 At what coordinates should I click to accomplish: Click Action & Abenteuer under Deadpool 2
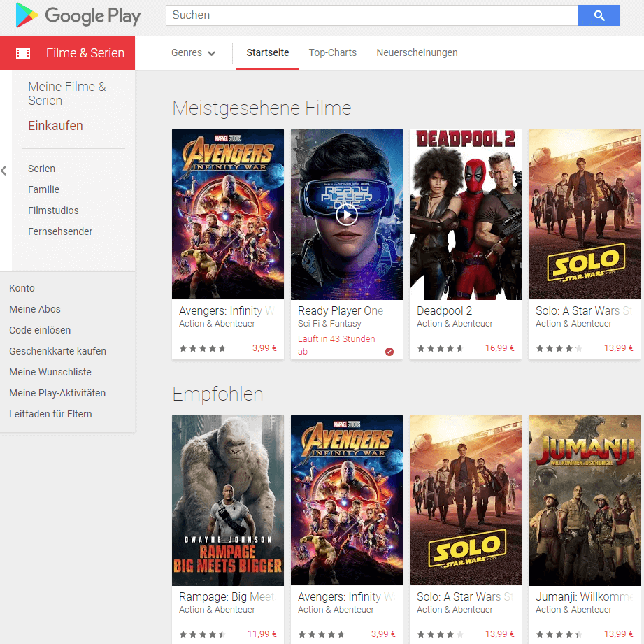[x=455, y=324]
